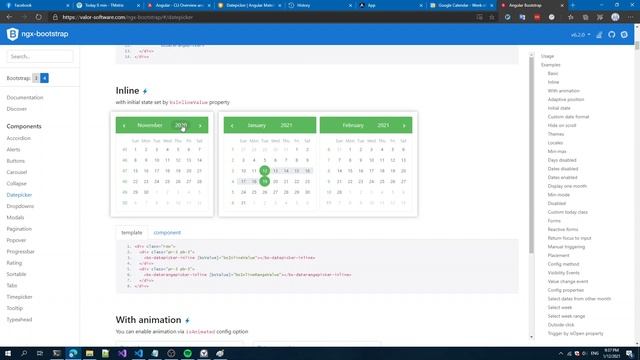Open the 2020 year selector

[x=181, y=125]
